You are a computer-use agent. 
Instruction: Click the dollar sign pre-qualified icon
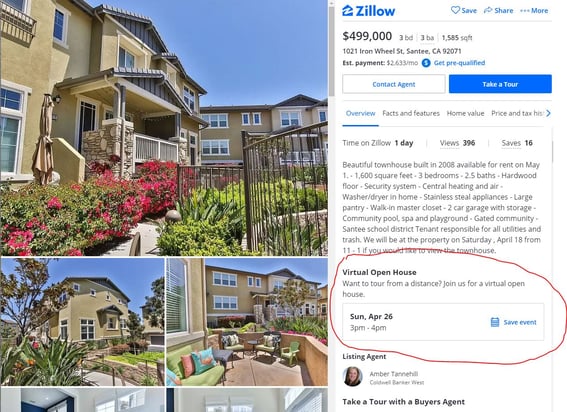(426, 63)
